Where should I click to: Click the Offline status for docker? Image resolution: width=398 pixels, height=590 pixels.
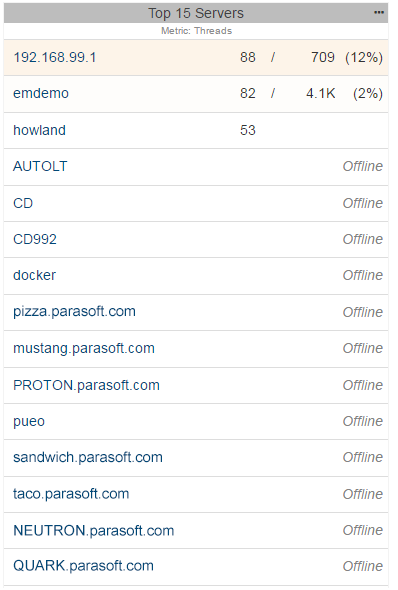[363, 275]
